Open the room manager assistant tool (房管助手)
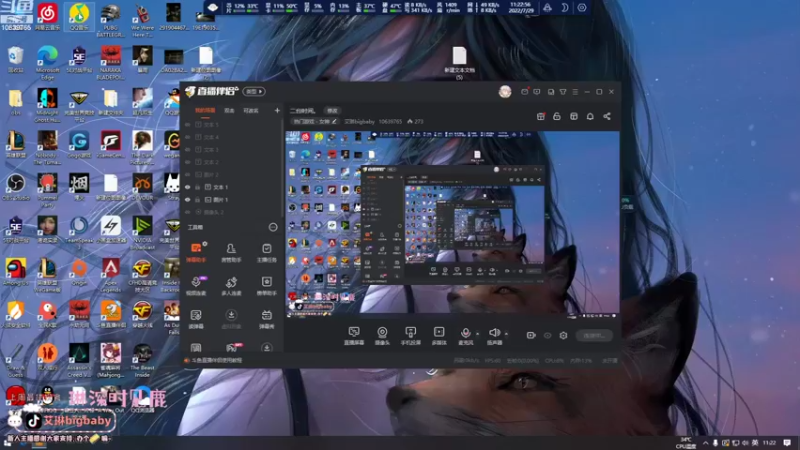 (231, 252)
